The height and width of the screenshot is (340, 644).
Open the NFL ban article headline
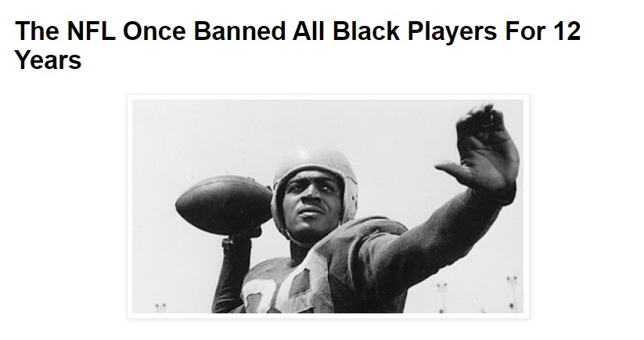[298, 45]
